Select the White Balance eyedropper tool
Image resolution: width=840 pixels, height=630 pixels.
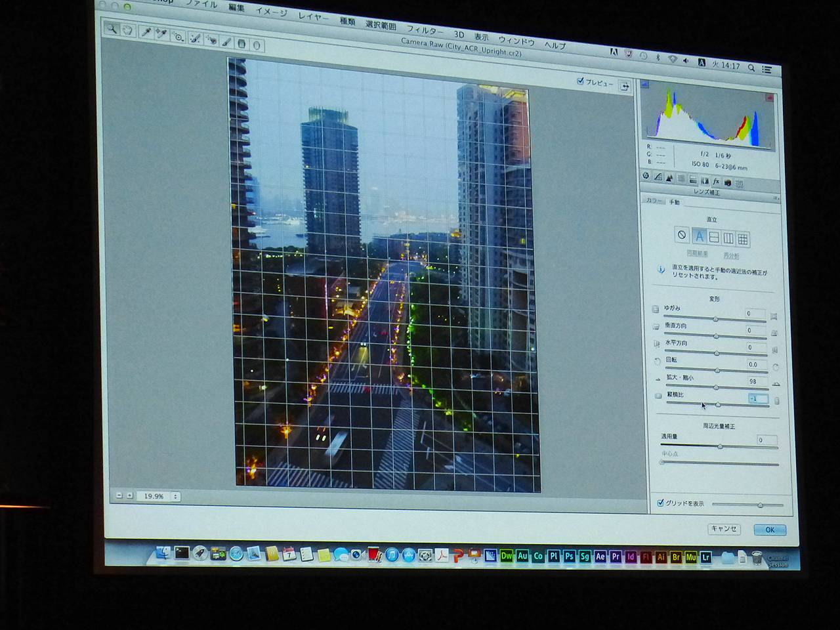(x=146, y=32)
